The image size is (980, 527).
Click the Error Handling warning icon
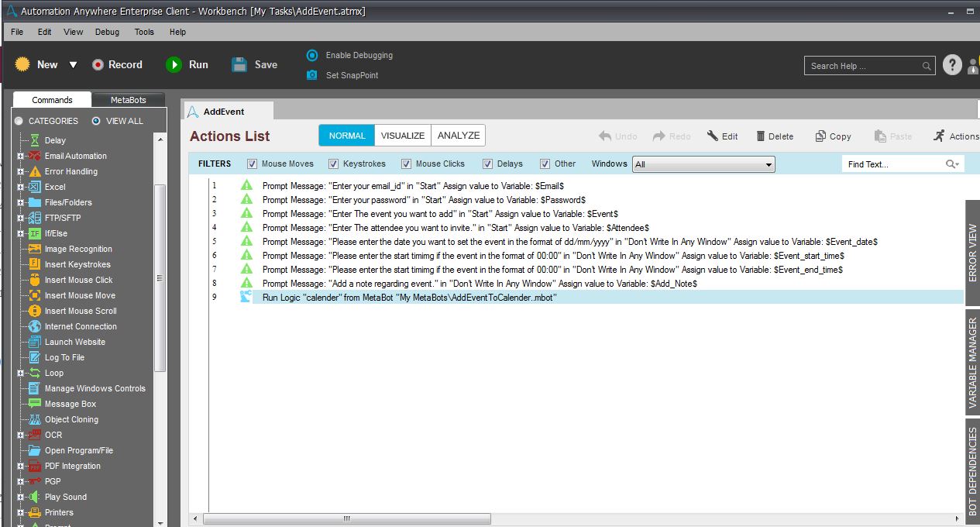coord(35,171)
